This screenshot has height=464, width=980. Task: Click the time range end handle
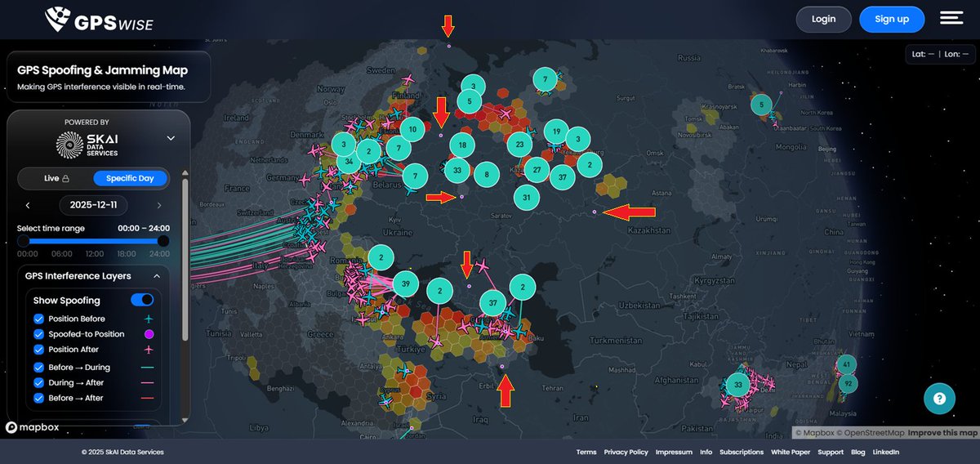[x=163, y=241]
